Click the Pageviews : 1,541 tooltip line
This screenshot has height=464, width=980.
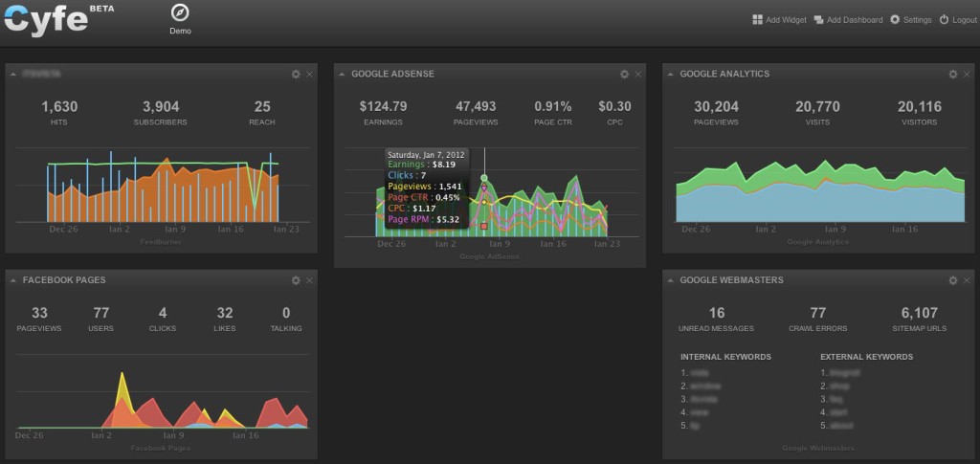pyautogui.click(x=424, y=187)
